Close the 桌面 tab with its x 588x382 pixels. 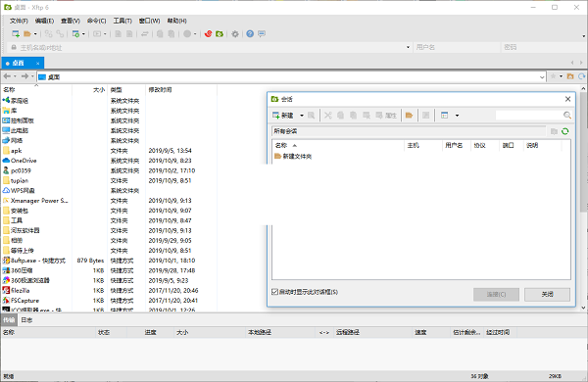[x=37, y=64]
